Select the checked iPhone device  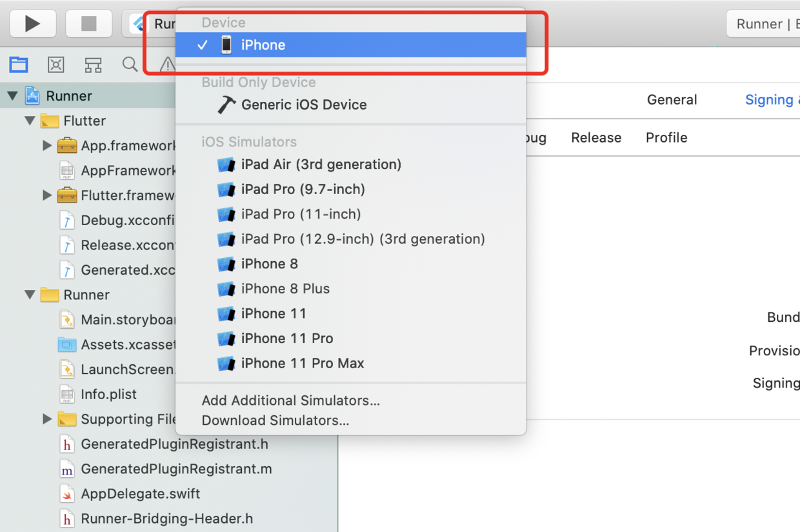pos(351,44)
